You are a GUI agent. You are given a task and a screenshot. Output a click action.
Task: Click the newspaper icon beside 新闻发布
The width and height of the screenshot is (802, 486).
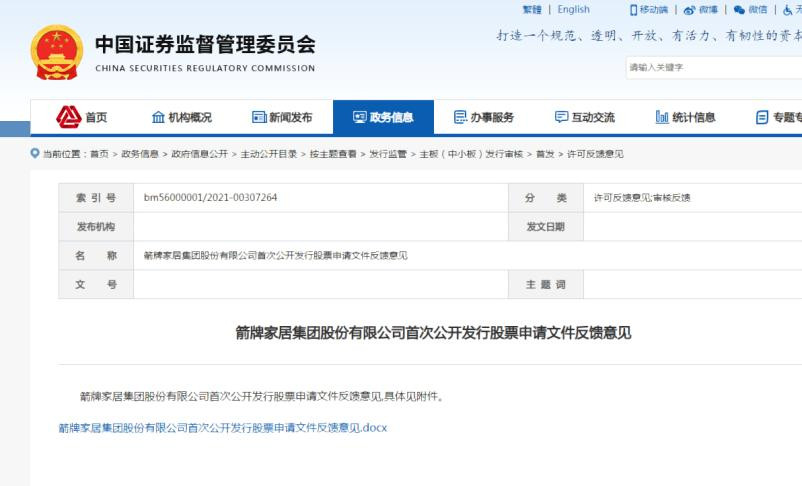pos(259,117)
